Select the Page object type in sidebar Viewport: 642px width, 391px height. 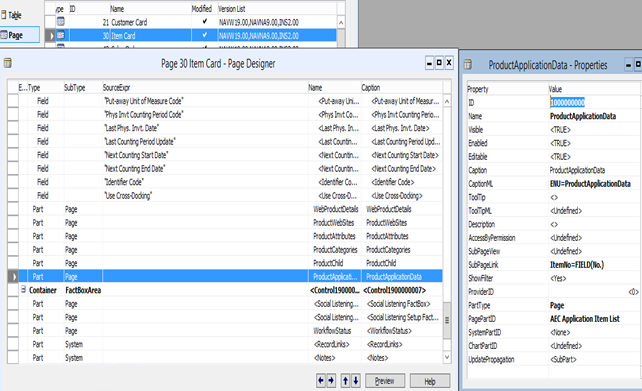tap(20, 35)
